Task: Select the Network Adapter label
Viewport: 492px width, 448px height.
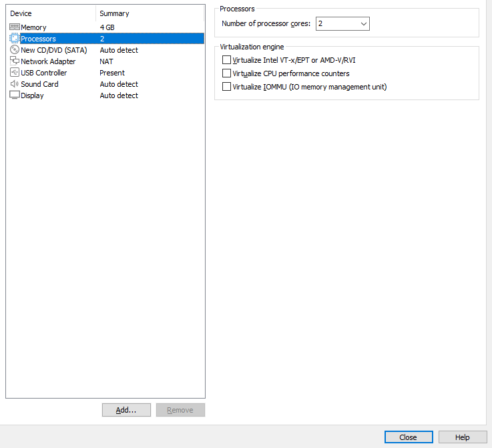Action: coord(48,61)
